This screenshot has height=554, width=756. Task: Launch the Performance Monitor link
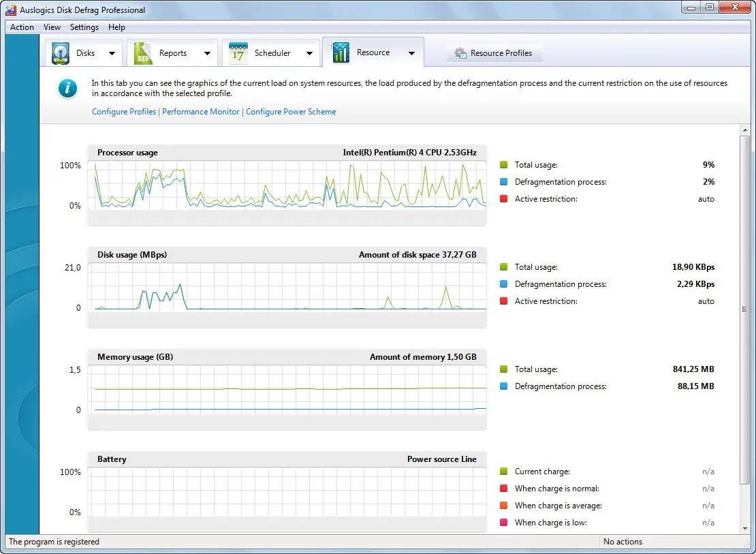point(201,112)
